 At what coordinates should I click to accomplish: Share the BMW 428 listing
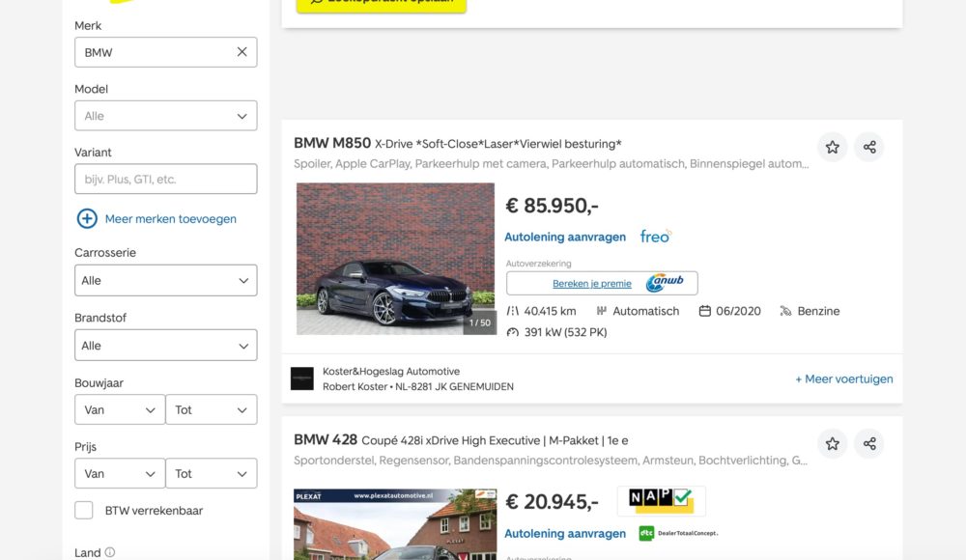(x=868, y=443)
